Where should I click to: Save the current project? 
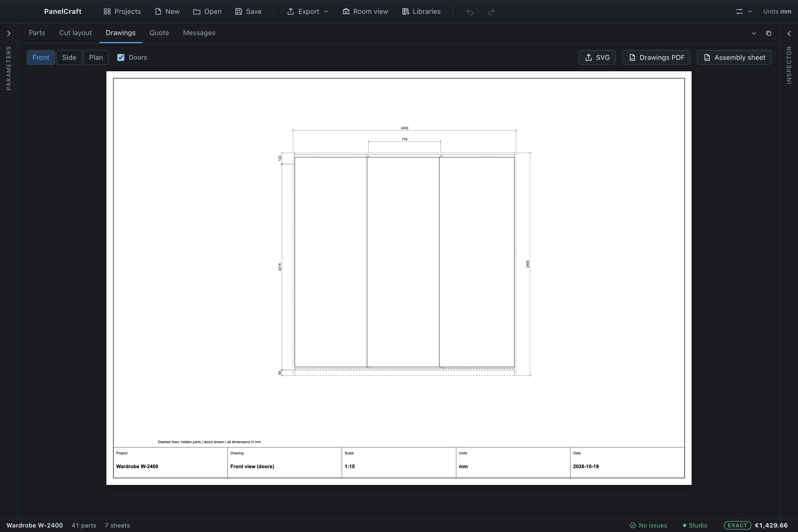[x=248, y=11]
